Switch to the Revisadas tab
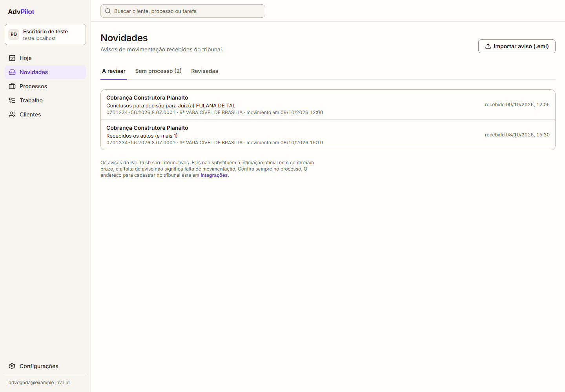This screenshot has width=565, height=392. 205,71
